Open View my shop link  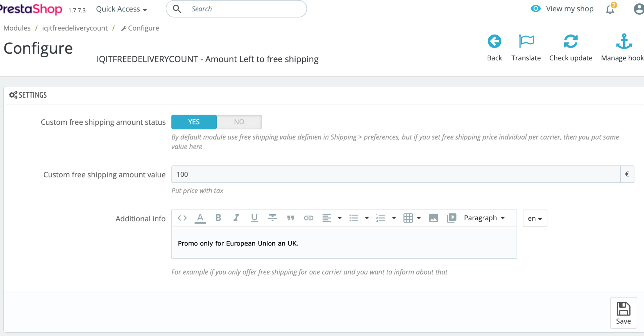point(562,9)
